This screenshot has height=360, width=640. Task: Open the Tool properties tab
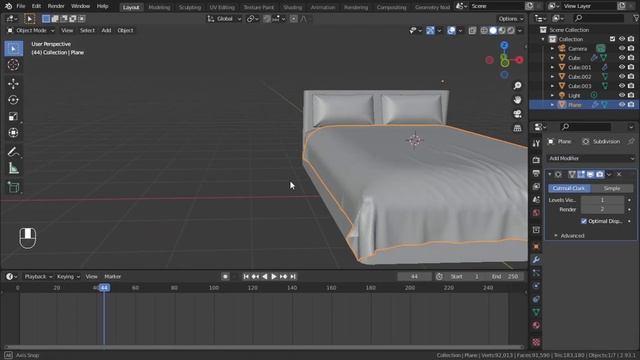click(536, 144)
